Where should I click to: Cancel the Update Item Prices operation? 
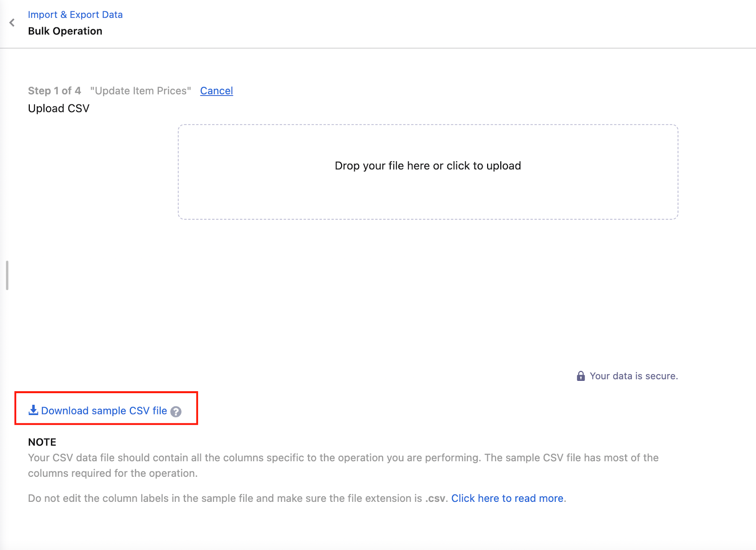pyautogui.click(x=216, y=91)
